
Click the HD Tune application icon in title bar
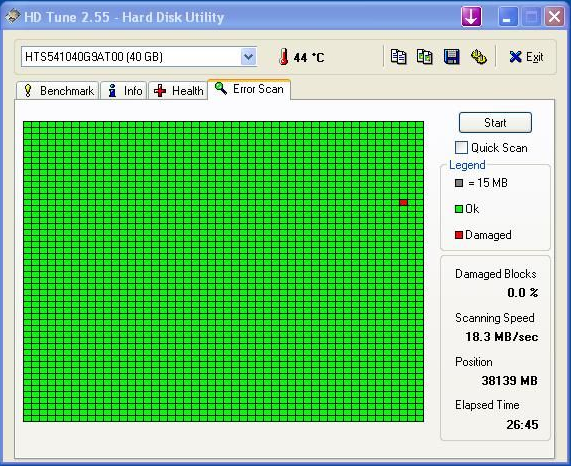click(13, 16)
